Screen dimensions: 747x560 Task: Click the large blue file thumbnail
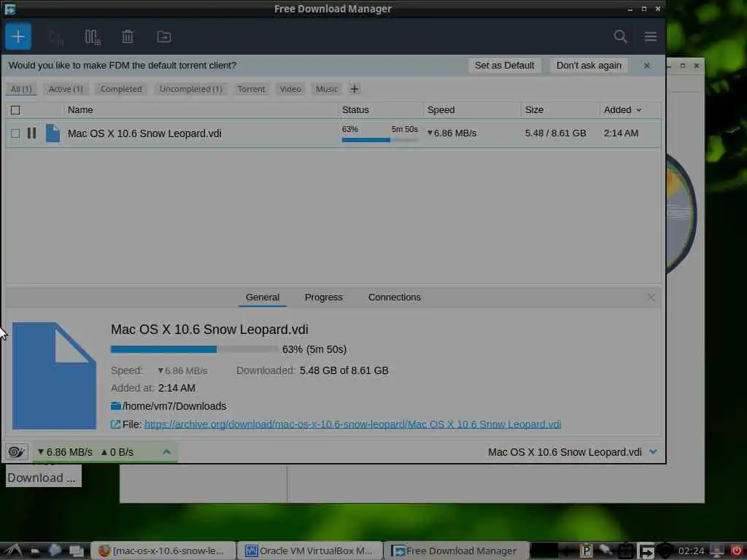54,376
